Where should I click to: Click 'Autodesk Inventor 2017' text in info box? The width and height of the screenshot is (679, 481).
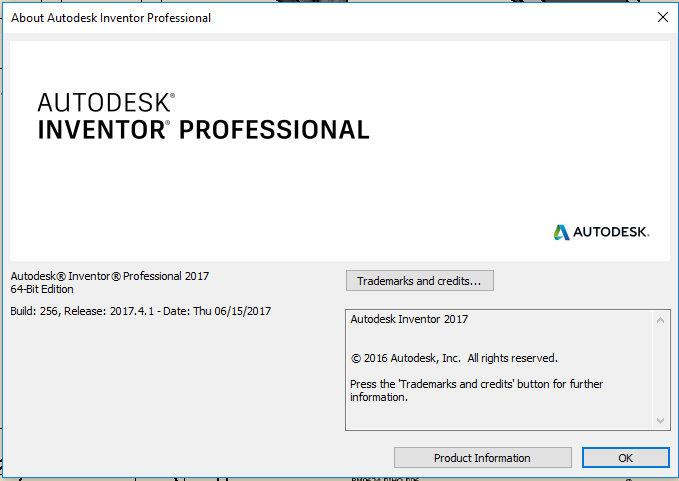409,319
